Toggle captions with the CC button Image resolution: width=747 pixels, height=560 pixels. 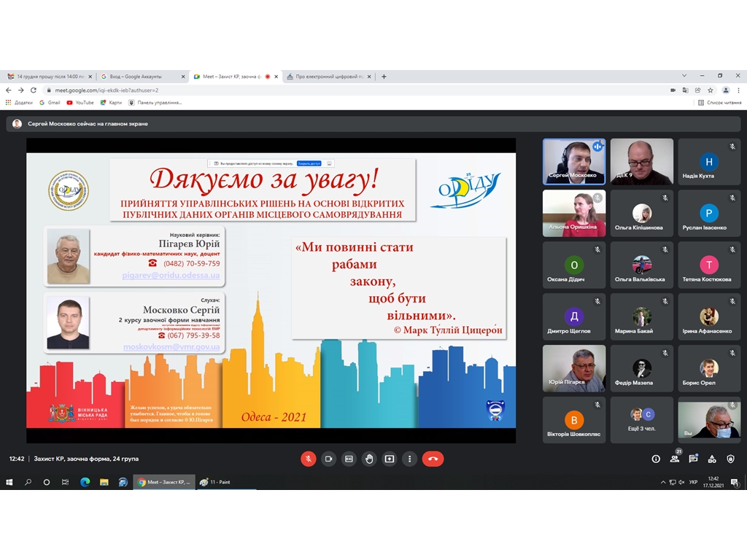[x=349, y=459]
